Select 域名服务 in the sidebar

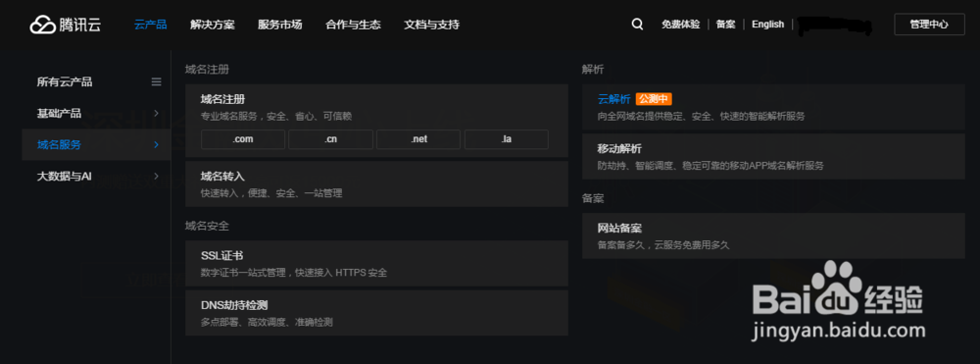[59, 144]
